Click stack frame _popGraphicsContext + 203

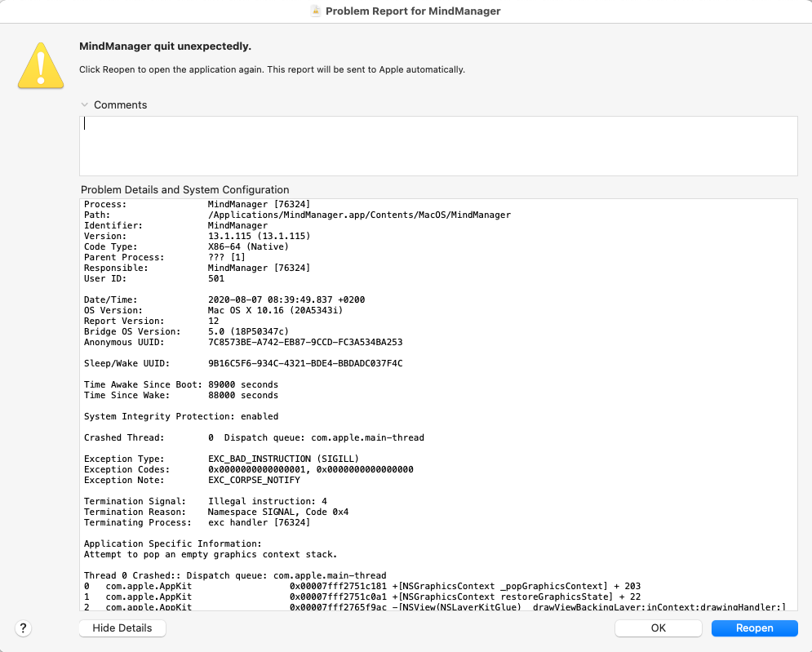tap(362, 586)
